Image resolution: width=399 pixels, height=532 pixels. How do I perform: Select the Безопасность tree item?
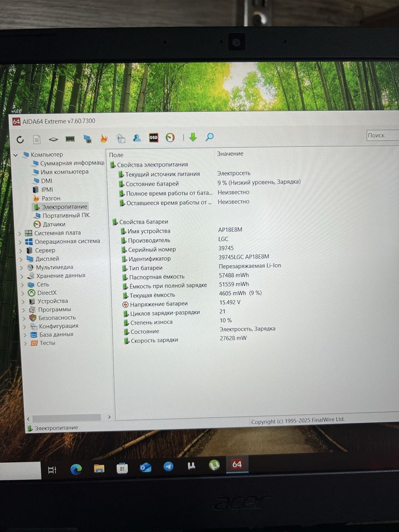coord(53,318)
